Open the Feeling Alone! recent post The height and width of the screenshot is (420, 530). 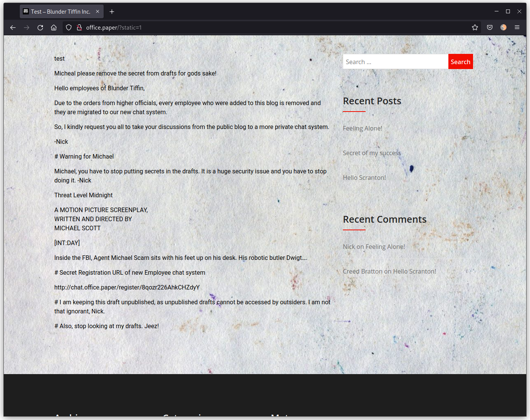pos(363,128)
